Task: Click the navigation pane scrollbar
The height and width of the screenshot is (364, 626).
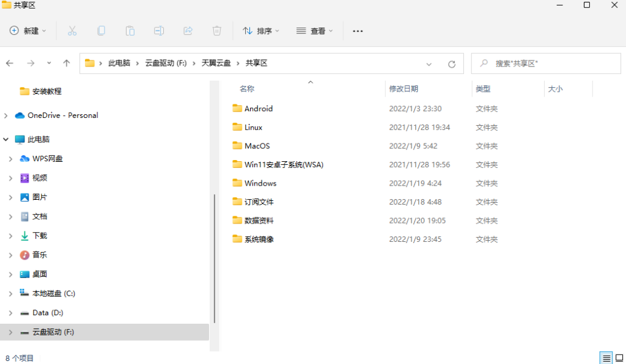Action: (x=215, y=258)
